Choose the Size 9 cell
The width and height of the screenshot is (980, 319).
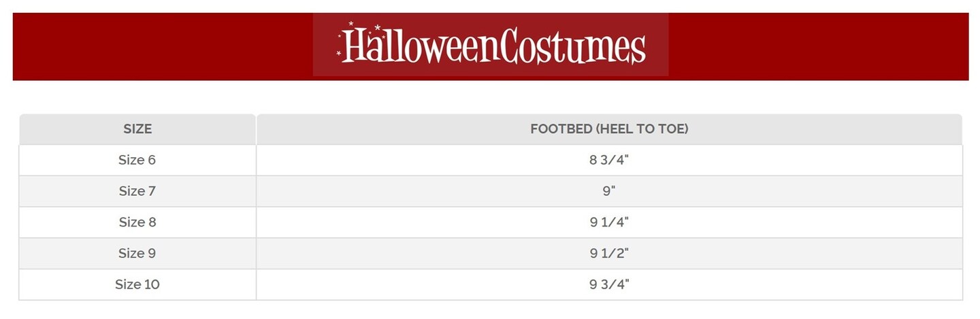click(x=137, y=253)
